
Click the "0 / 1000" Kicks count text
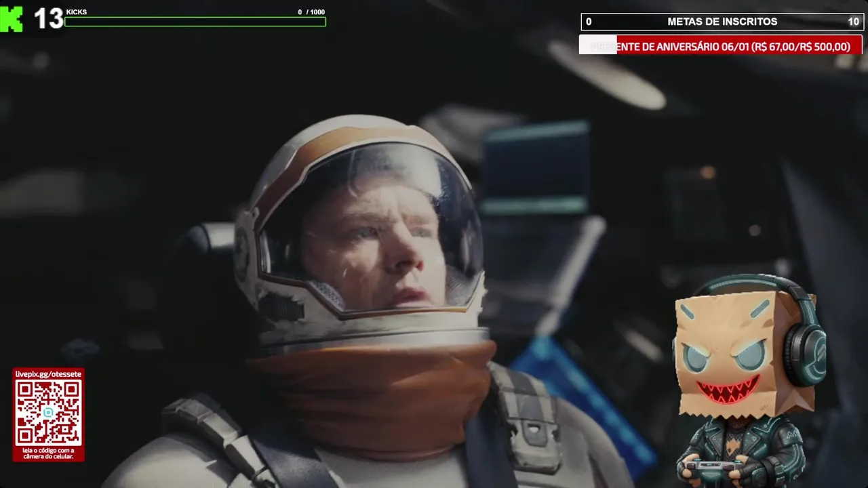[311, 12]
